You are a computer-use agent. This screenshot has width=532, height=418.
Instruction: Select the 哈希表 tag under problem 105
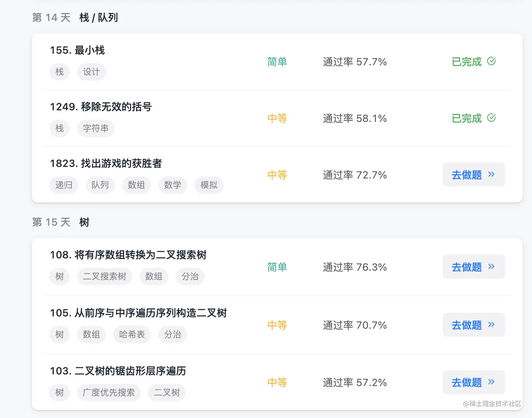coord(132,335)
